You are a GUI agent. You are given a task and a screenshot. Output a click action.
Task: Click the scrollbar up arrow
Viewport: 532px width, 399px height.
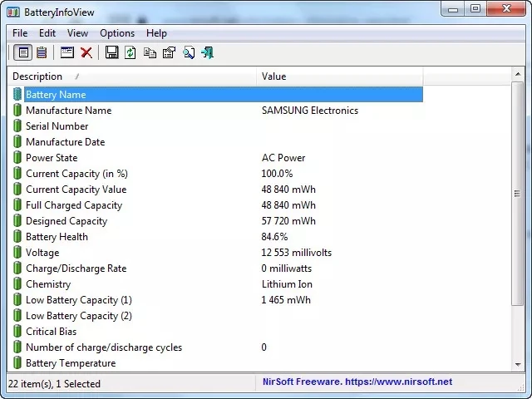pyautogui.click(x=518, y=74)
